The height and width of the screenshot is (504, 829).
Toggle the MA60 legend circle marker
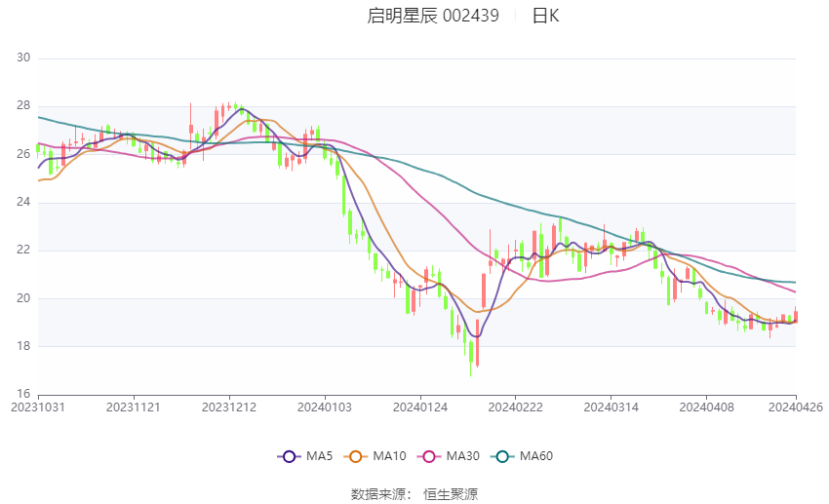point(502,456)
